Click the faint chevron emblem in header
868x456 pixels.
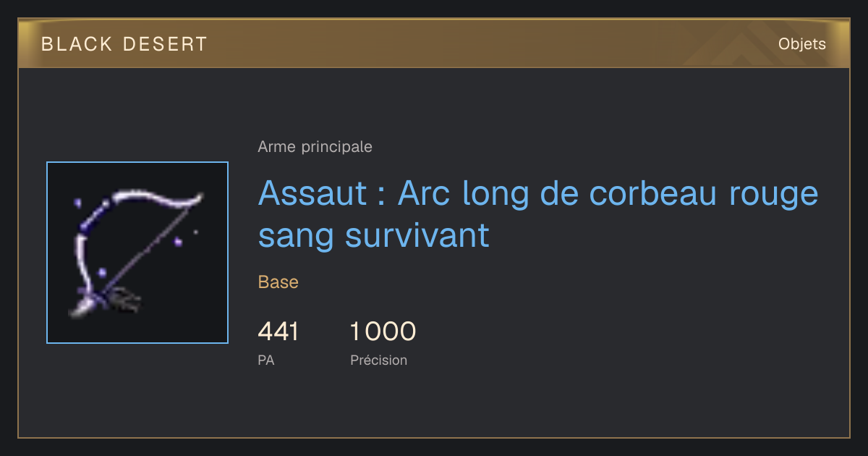(x=731, y=45)
